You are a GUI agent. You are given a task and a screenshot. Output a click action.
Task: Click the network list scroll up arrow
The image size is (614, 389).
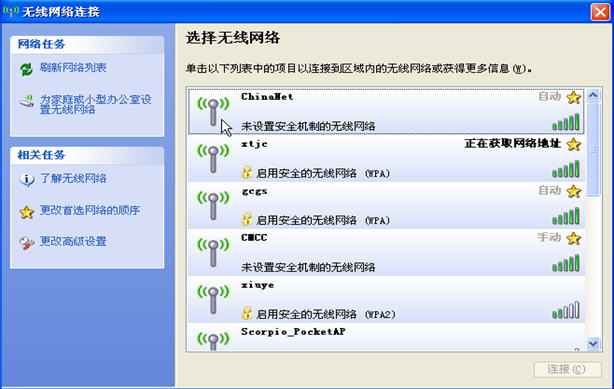[593, 95]
